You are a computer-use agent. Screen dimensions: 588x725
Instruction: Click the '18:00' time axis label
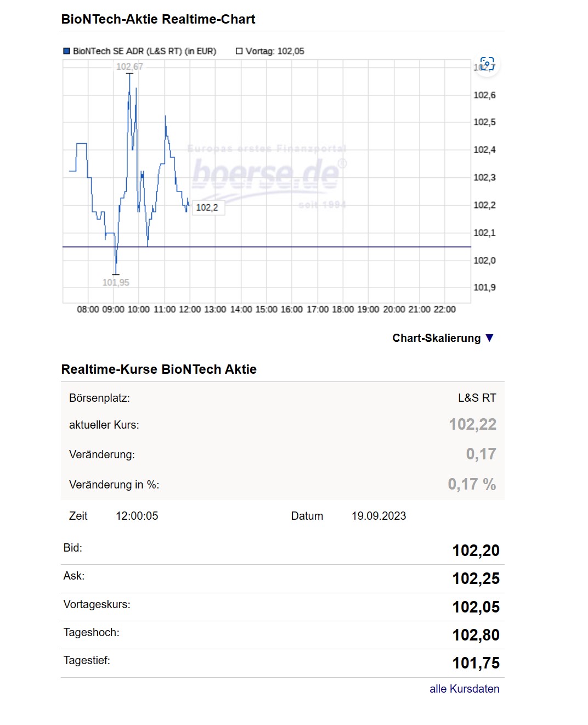pos(343,310)
